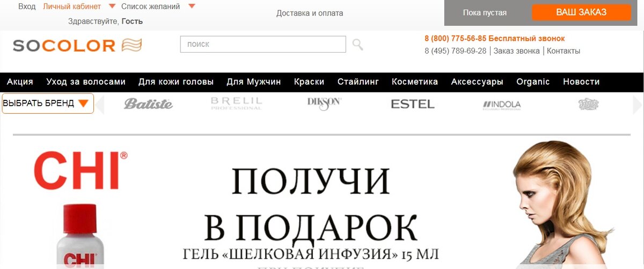The width and height of the screenshot is (644, 269).
Task: Open the Доставка и оплата link
Action: point(310,13)
